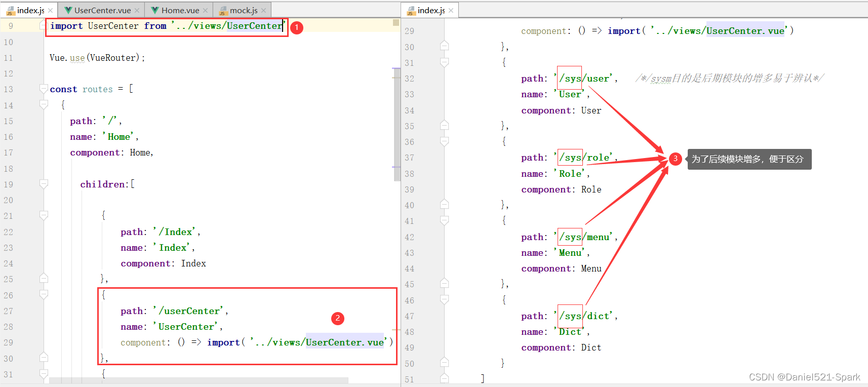Close the UserCenter.vue tab
Image resolution: width=868 pixels, height=387 pixels.
coord(137,11)
